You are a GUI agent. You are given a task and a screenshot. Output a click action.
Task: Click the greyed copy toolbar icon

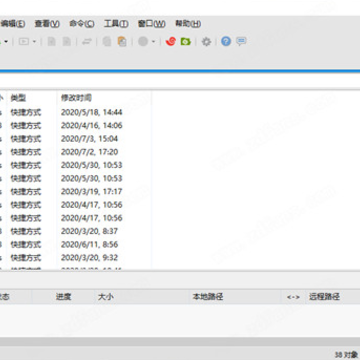pyautogui.click(x=107, y=42)
